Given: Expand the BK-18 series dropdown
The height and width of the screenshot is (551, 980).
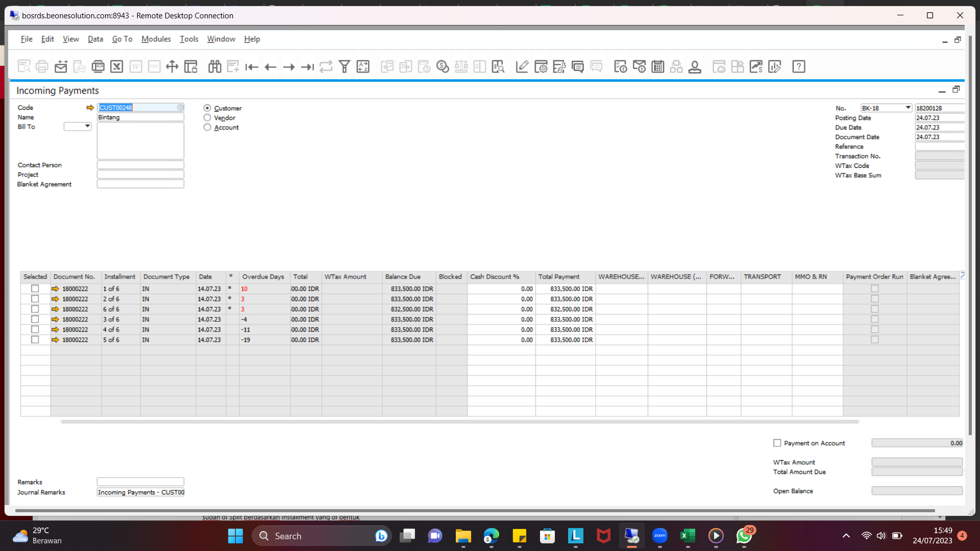Looking at the screenshot, I should coord(908,108).
